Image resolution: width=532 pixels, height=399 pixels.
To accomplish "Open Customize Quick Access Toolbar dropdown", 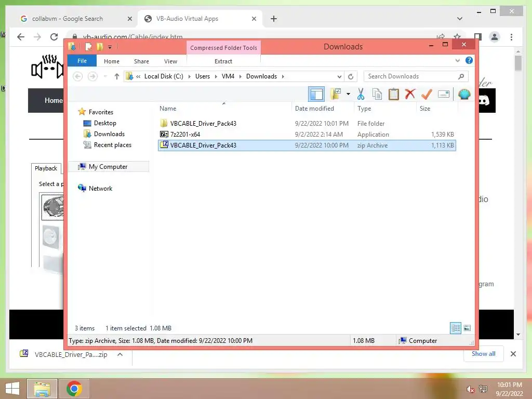I will click(110, 47).
